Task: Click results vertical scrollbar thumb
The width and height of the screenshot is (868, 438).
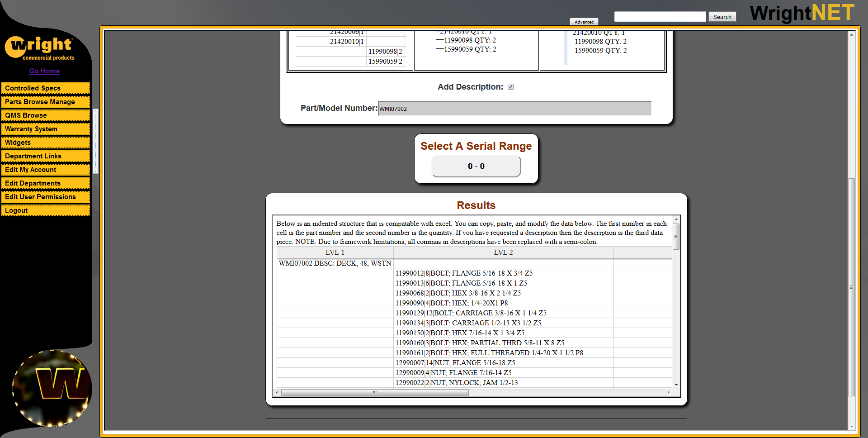Action: 676,236
